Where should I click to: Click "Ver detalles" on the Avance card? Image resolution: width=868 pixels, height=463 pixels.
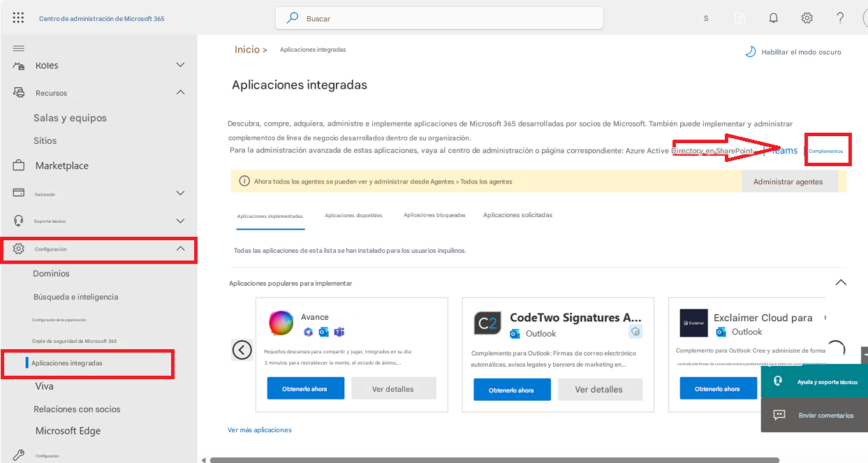point(393,388)
